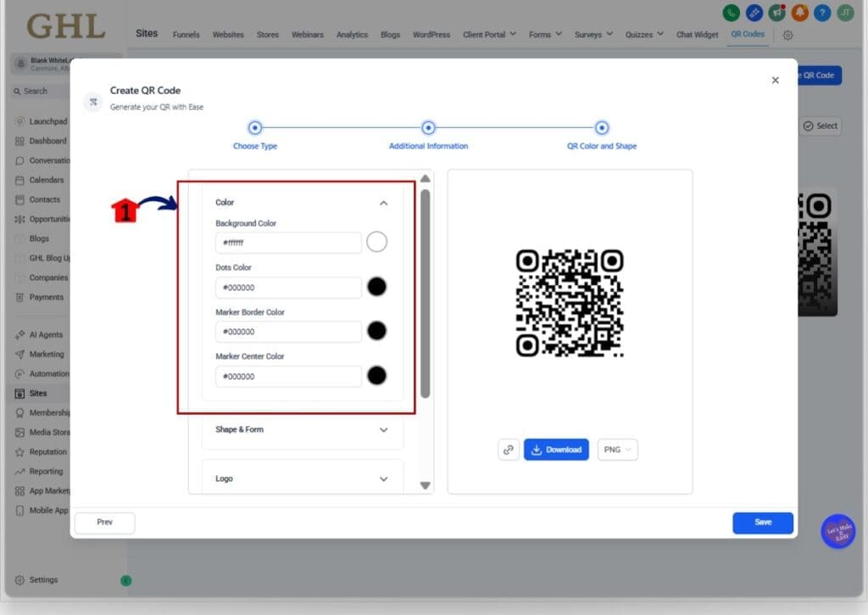
Task: Open the PNG format dropdown
Action: [x=618, y=450]
